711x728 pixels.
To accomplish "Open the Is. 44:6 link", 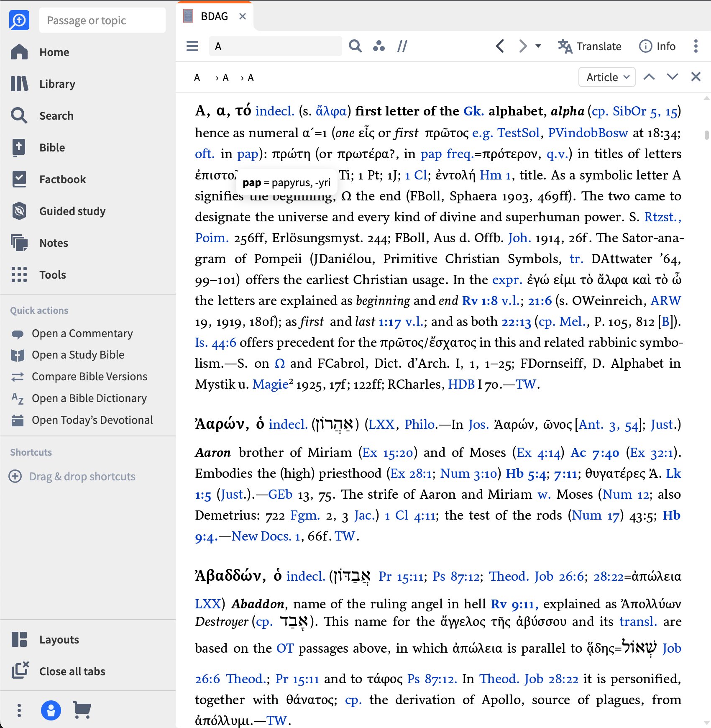I will 215,343.
